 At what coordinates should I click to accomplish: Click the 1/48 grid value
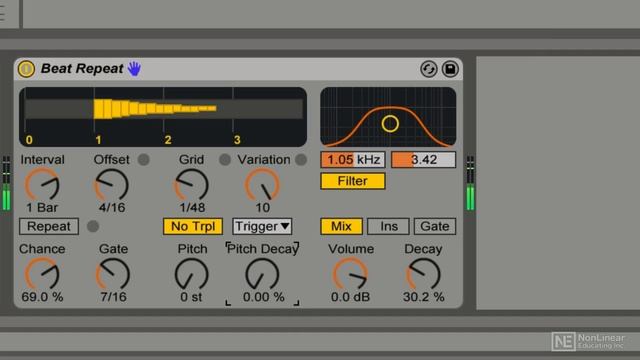click(192, 207)
